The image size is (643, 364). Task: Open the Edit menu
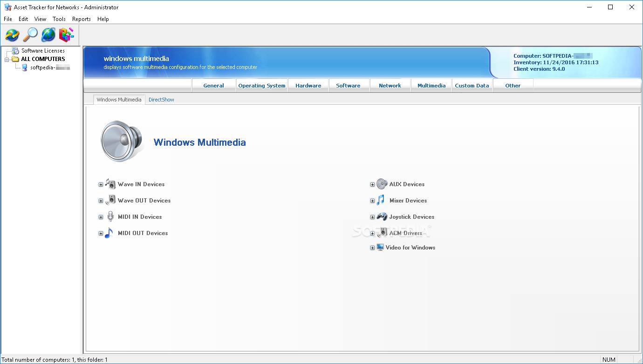click(23, 19)
